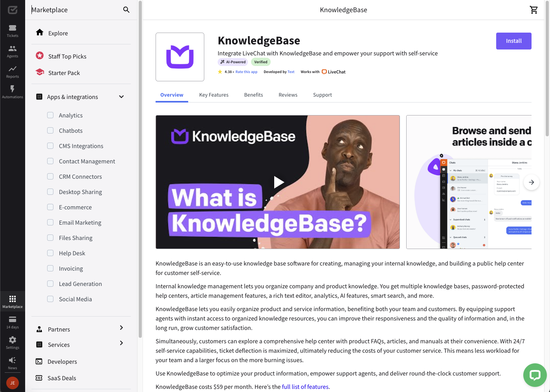Click the Verified badge
The width and height of the screenshot is (550, 392).
[260, 62]
